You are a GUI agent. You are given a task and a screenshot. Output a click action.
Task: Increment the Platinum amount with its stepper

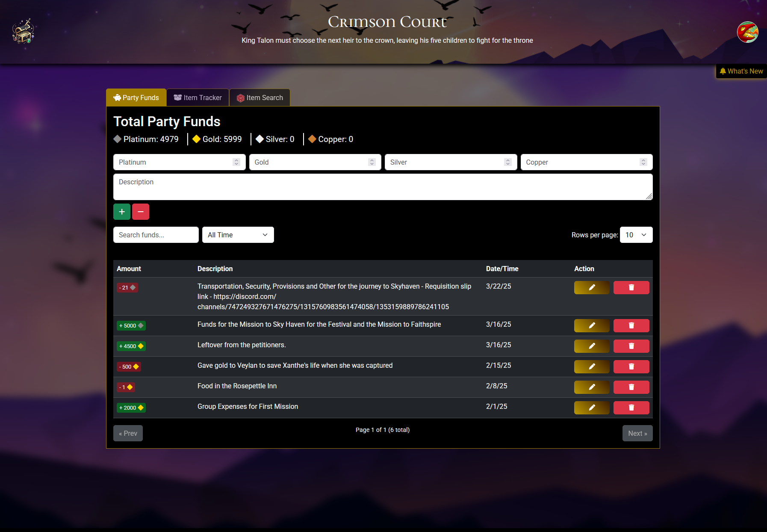coord(236,160)
